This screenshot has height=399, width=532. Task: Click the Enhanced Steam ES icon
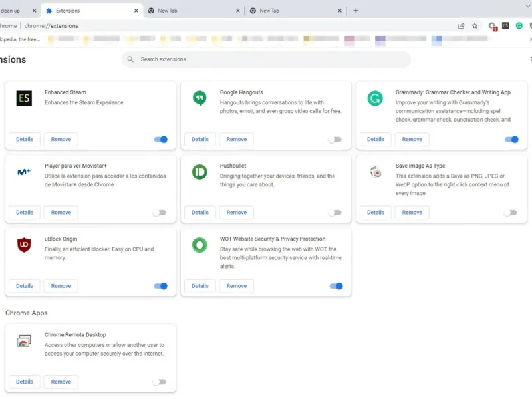(24, 98)
